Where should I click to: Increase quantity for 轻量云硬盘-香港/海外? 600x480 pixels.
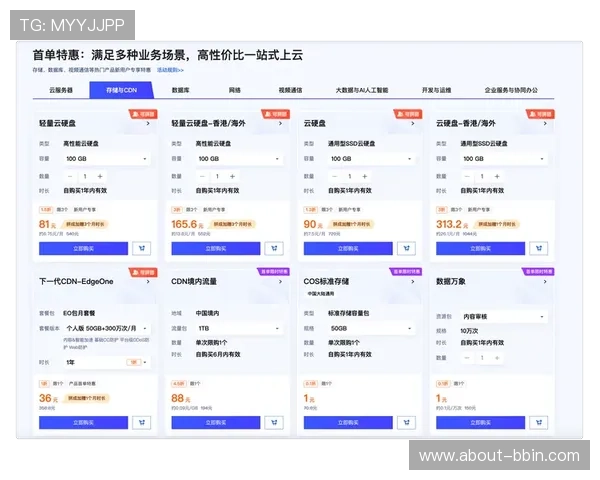[x=232, y=176]
